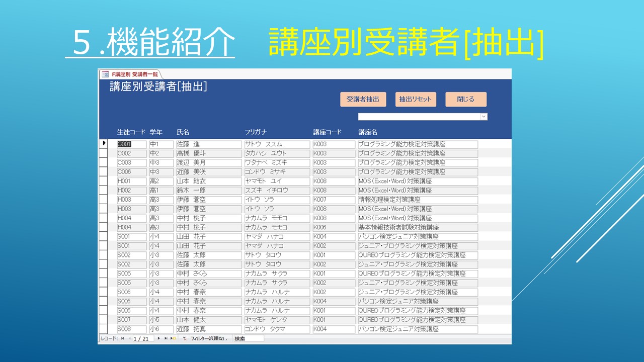Click form icon on F講座別 受講者一覧 tab

[x=105, y=74]
